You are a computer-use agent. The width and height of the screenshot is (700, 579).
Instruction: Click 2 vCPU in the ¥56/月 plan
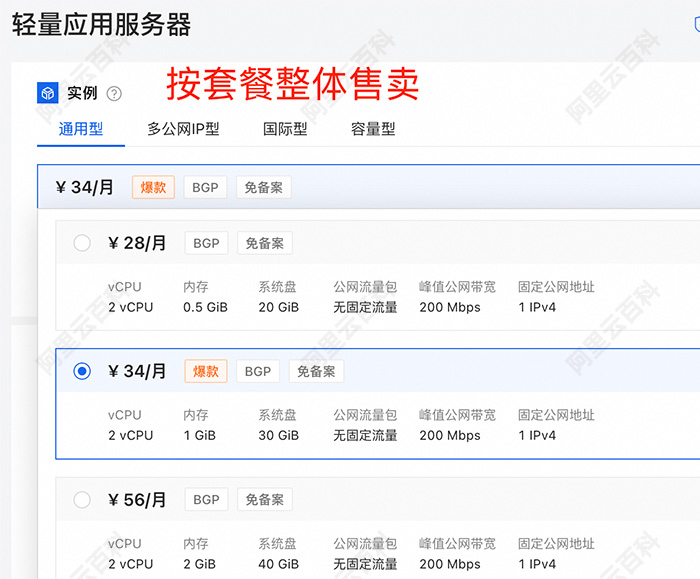(x=130, y=564)
